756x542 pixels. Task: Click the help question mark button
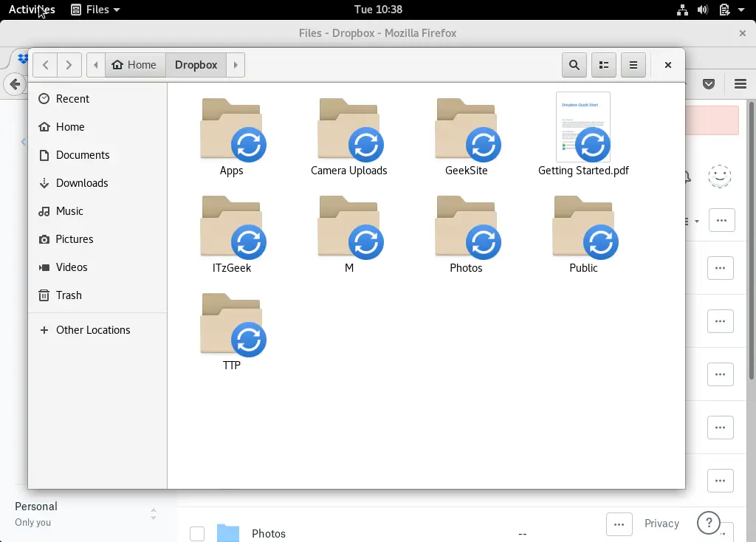coord(709,524)
